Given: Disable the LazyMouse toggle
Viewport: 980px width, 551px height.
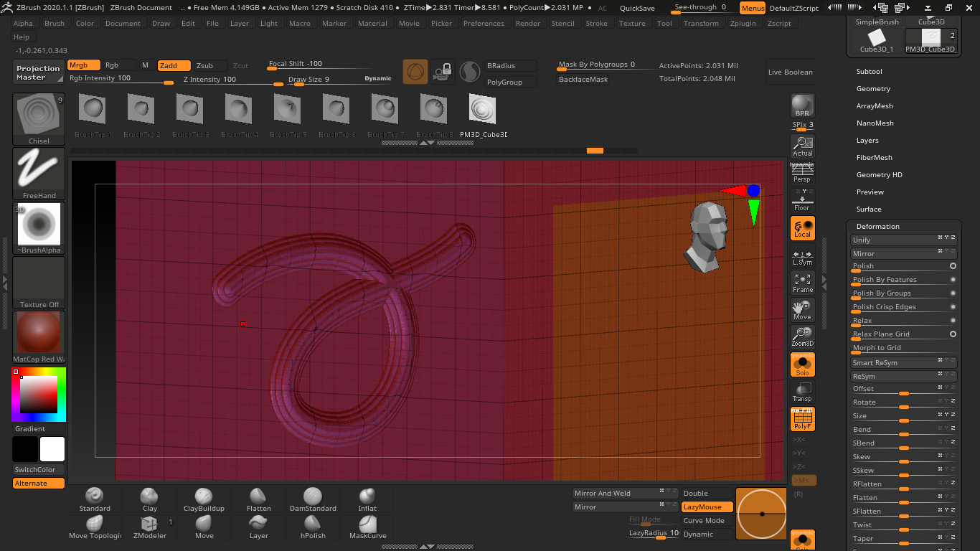Looking at the screenshot, I should pos(707,507).
